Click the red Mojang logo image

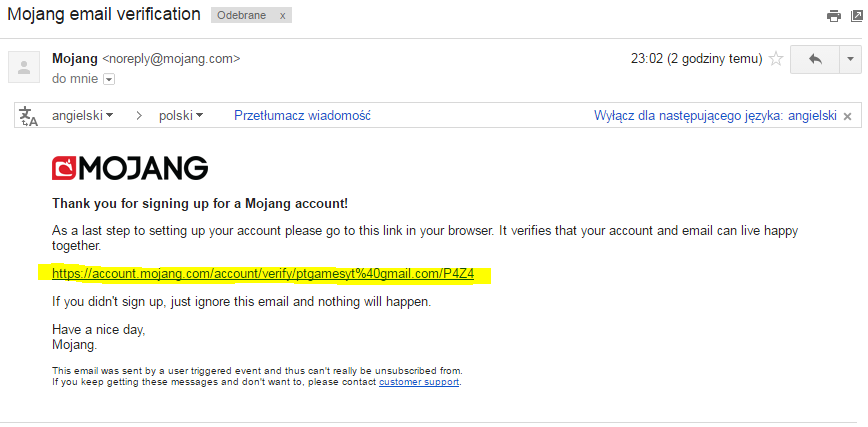[x=130, y=168]
